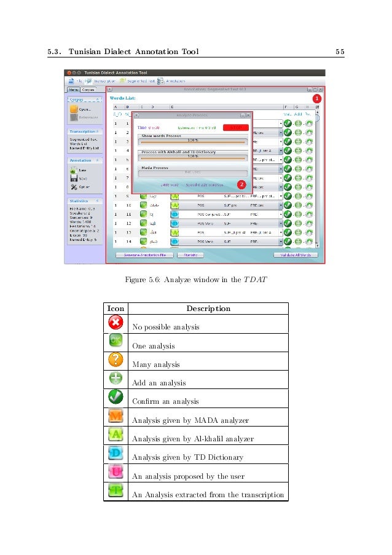Switch to the Corpus tab
Screen dimensions: 392x555
[x=88, y=90]
